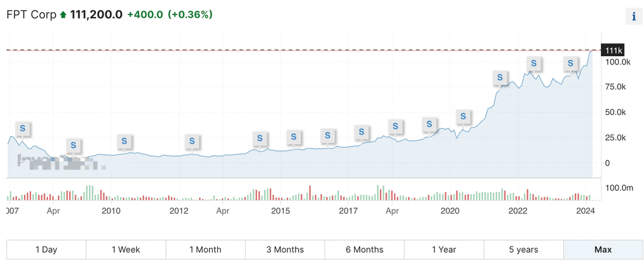The height and width of the screenshot is (261, 644).
Task: Click the FPT Corp title text
Action: point(31,15)
